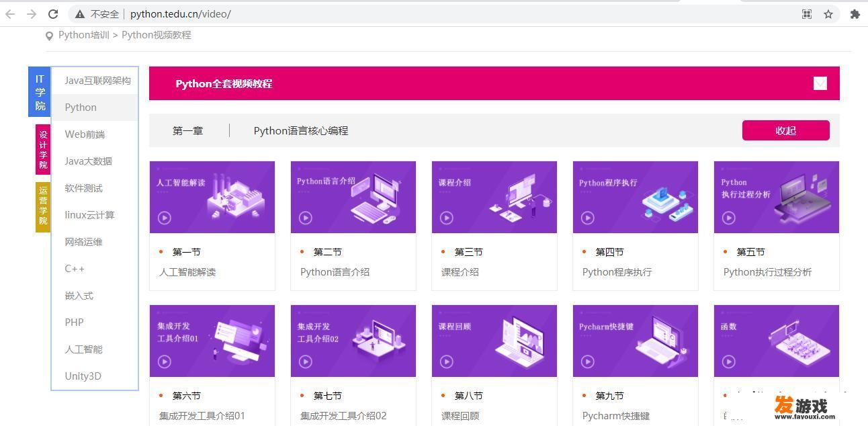Open the 课程介绍 title under 第三节
Viewport: 868px width, 426px height.
tap(460, 272)
